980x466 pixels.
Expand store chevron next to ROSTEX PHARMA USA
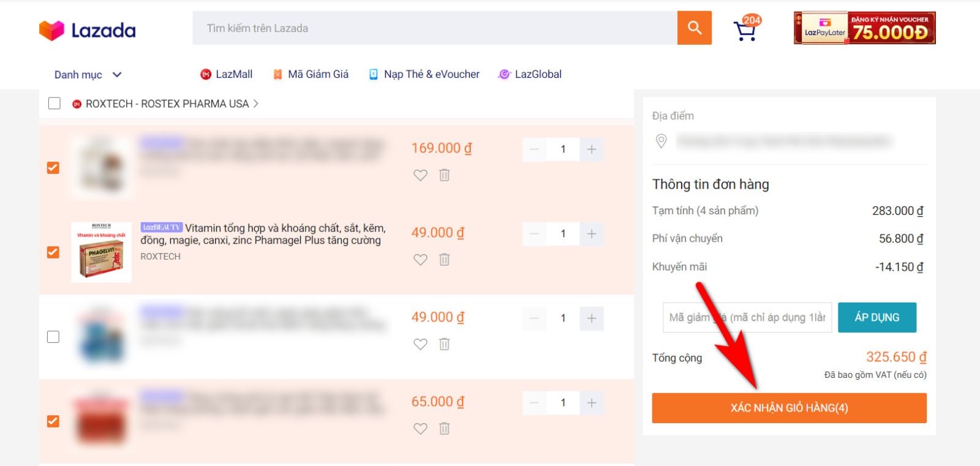click(255, 103)
